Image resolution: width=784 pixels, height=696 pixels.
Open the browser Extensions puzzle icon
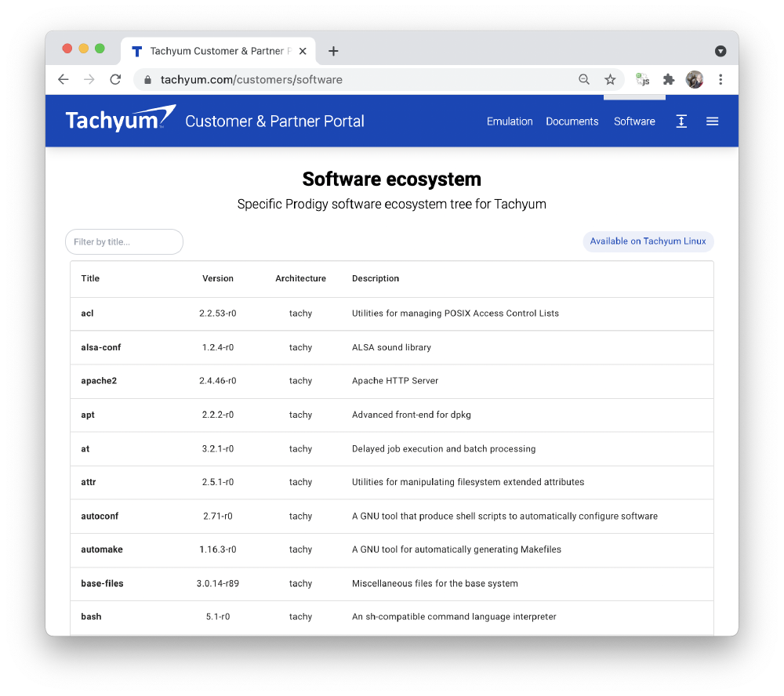[669, 79]
